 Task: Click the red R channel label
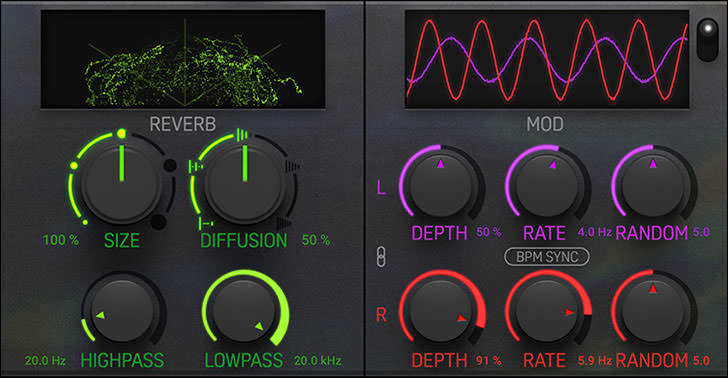[x=381, y=315]
